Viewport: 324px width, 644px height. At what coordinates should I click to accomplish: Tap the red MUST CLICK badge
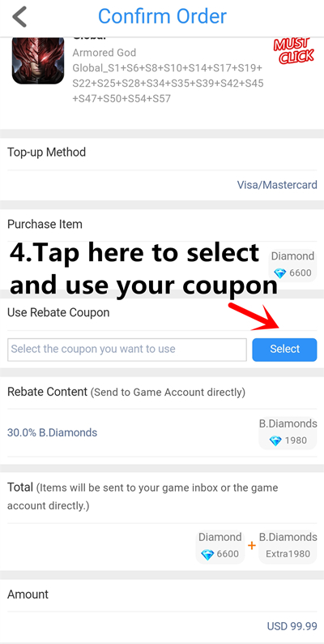coord(294,51)
